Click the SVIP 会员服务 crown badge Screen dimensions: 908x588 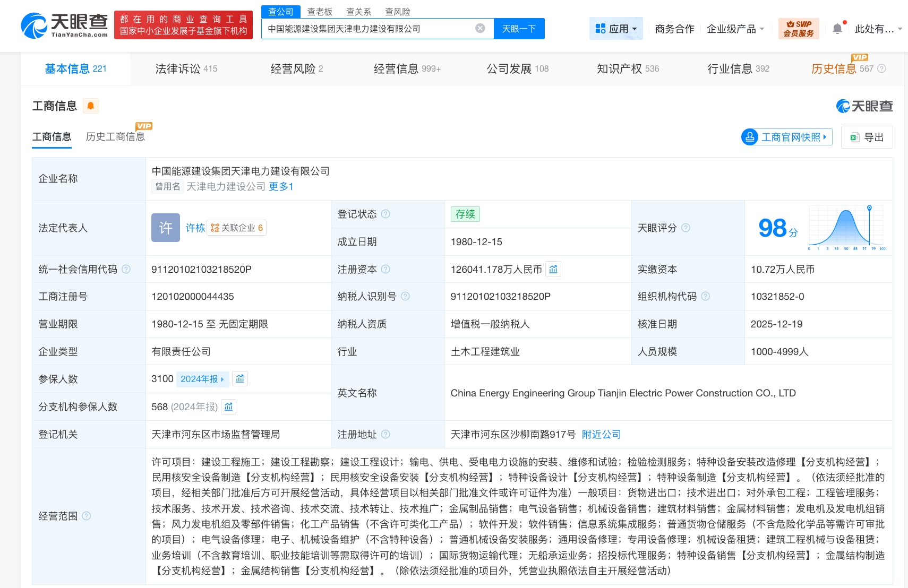(798, 28)
